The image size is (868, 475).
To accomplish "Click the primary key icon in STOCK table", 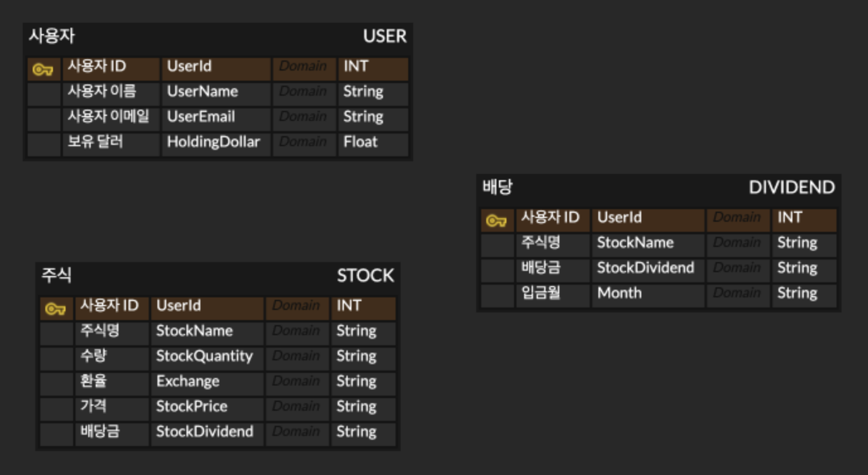I will [x=56, y=309].
